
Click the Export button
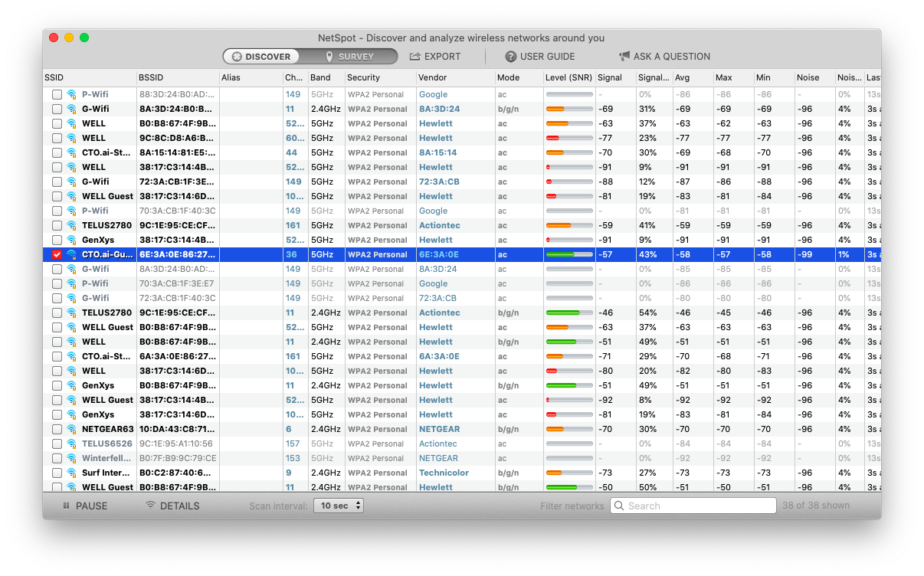(435, 57)
